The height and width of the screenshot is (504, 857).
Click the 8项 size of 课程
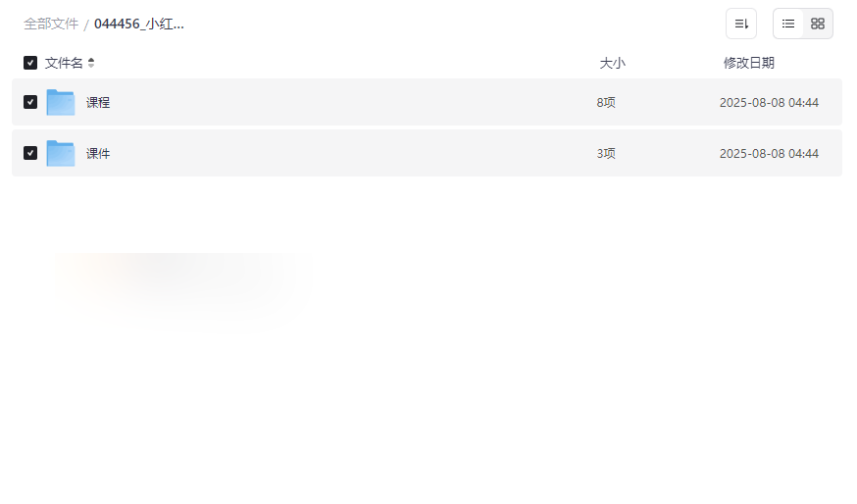click(x=606, y=102)
